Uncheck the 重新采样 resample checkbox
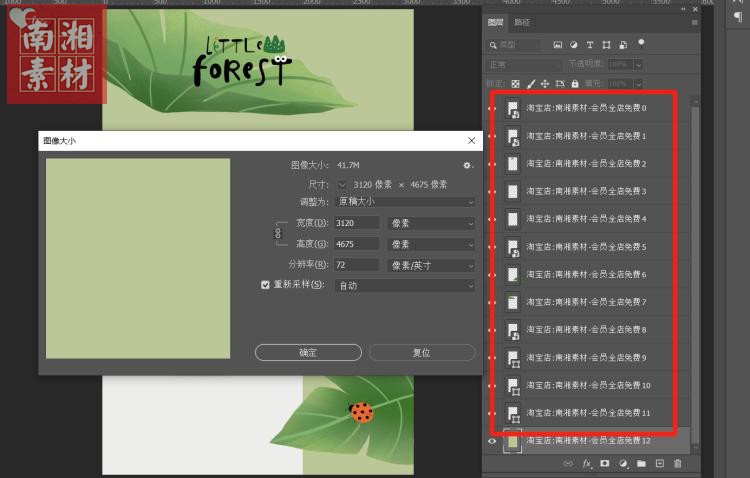Image resolution: width=750 pixels, height=478 pixels. [265, 285]
